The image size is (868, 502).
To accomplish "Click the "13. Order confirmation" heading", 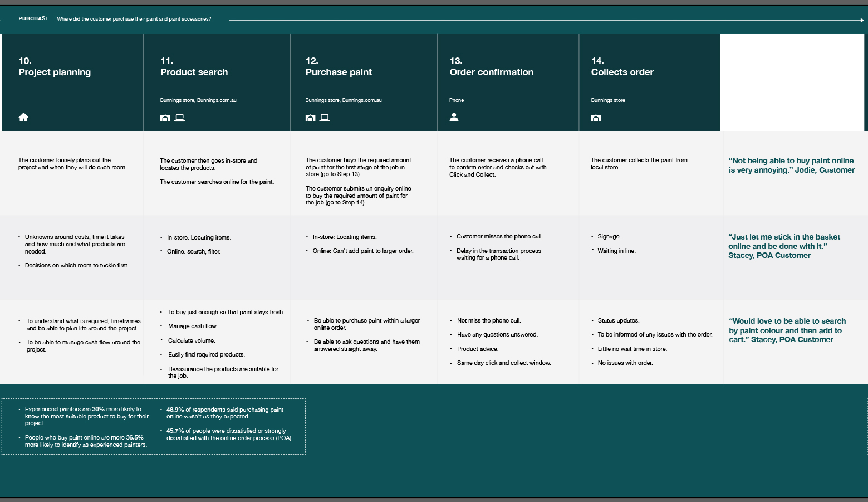I will [x=491, y=66].
